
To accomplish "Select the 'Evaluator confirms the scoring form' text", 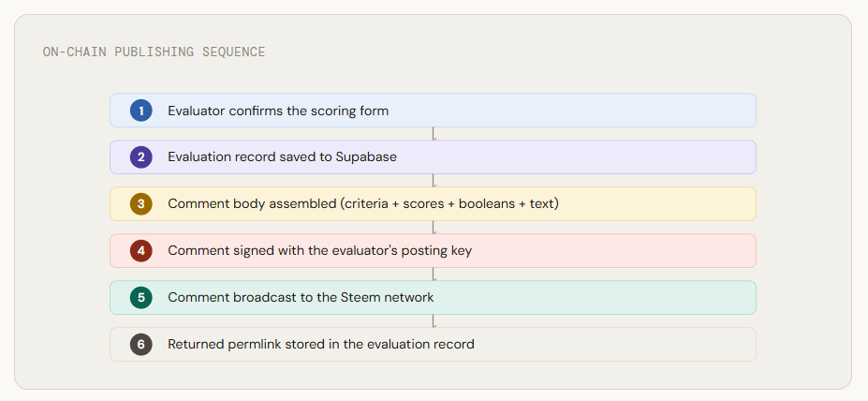I will (278, 111).
